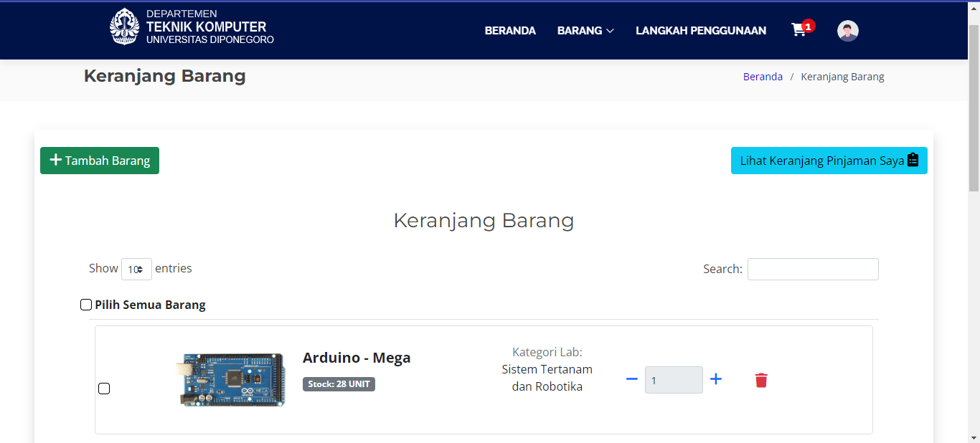Open the shopping cart icon in navbar

point(799,30)
